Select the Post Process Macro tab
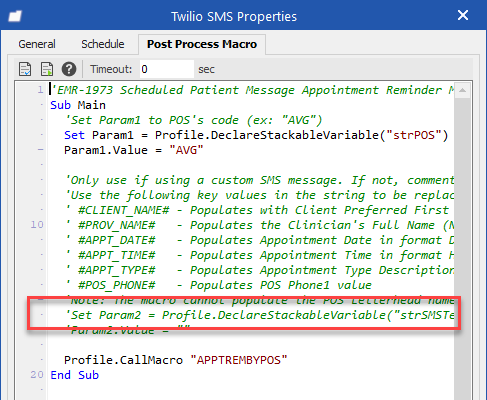This screenshot has height=400, width=487. pyautogui.click(x=202, y=44)
